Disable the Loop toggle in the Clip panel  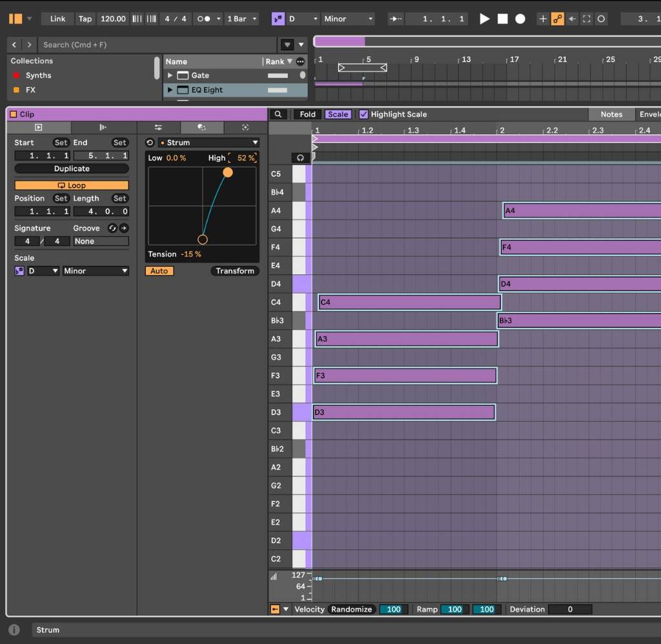71,185
